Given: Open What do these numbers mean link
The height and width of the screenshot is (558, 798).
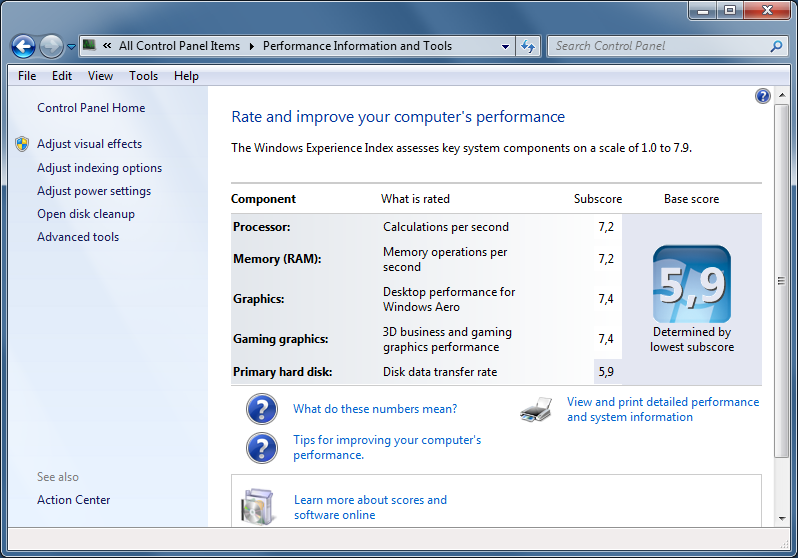Looking at the screenshot, I should pyautogui.click(x=375, y=409).
